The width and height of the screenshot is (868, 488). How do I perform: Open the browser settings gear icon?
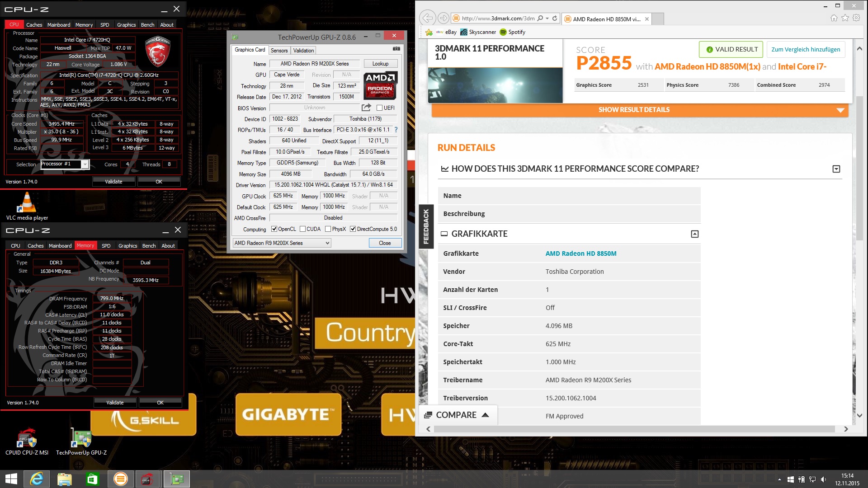pyautogui.click(x=856, y=18)
